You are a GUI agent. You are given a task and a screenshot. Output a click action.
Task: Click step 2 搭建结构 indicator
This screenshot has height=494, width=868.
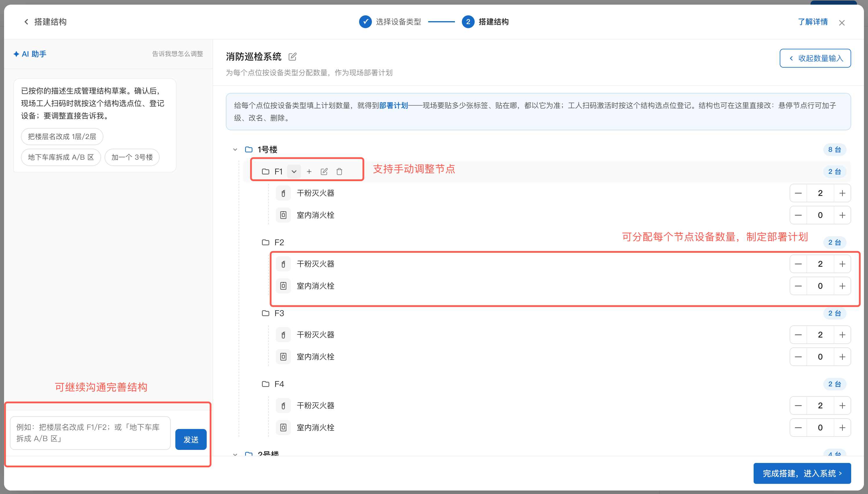[485, 22]
